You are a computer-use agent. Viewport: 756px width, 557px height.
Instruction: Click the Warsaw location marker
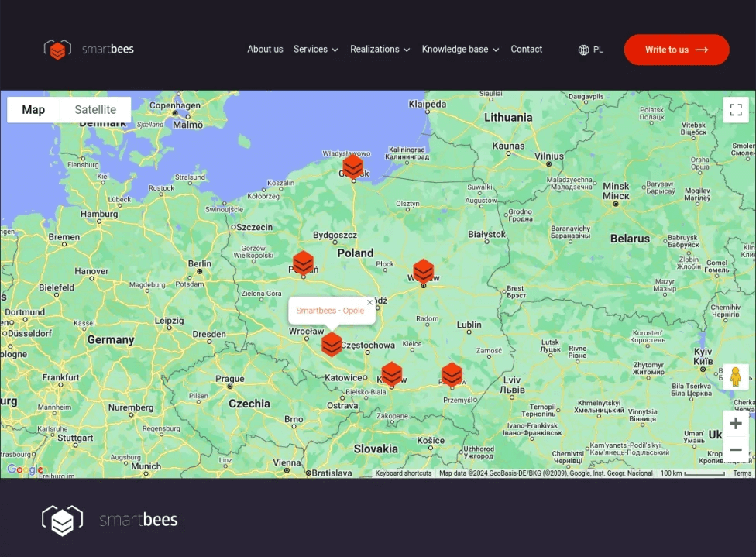(x=423, y=269)
